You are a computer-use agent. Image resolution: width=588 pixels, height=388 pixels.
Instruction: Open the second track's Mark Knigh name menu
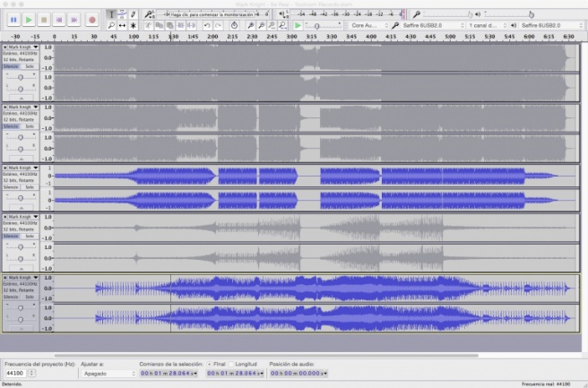pos(23,107)
